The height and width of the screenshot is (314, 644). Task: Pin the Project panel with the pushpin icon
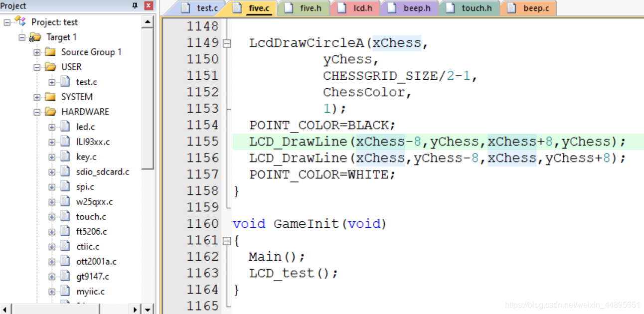135,6
